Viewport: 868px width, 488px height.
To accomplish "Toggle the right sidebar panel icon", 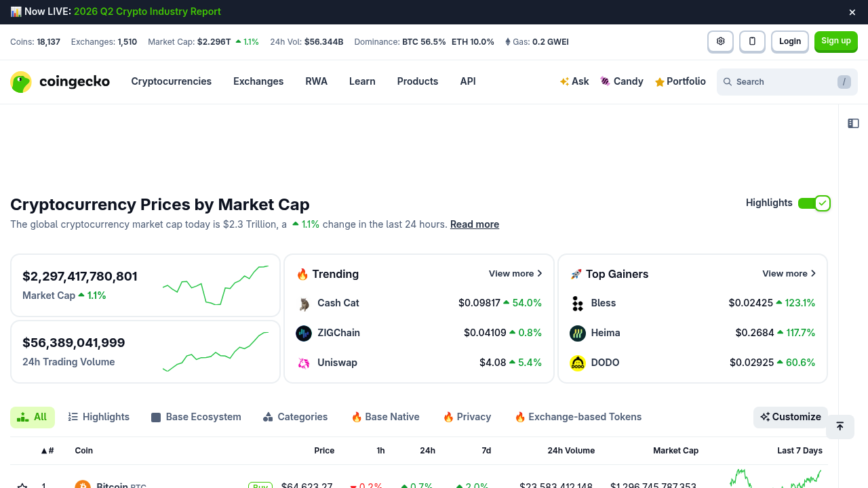I will [x=853, y=123].
